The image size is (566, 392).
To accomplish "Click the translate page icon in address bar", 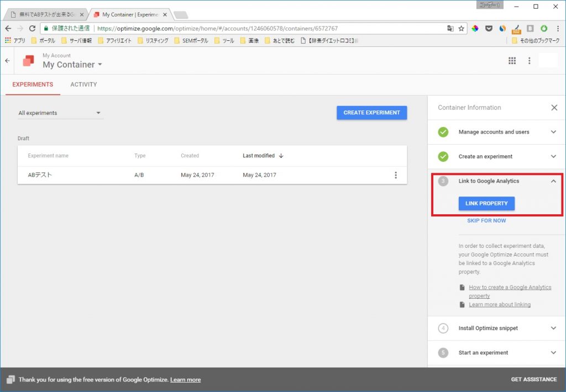I will [450, 28].
